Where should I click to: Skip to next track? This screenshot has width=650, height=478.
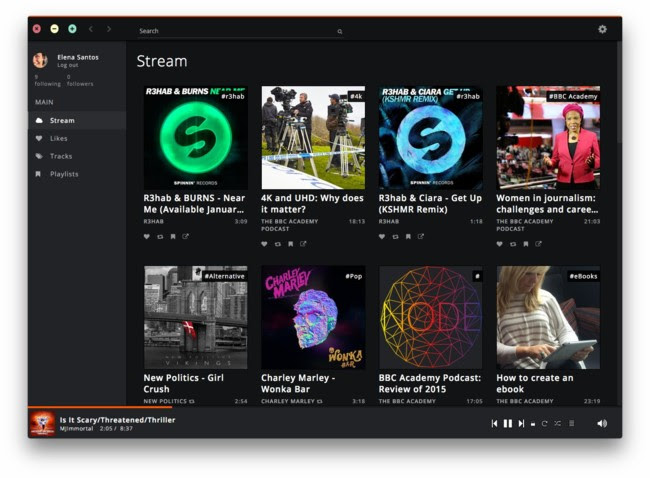tap(521, 423)
